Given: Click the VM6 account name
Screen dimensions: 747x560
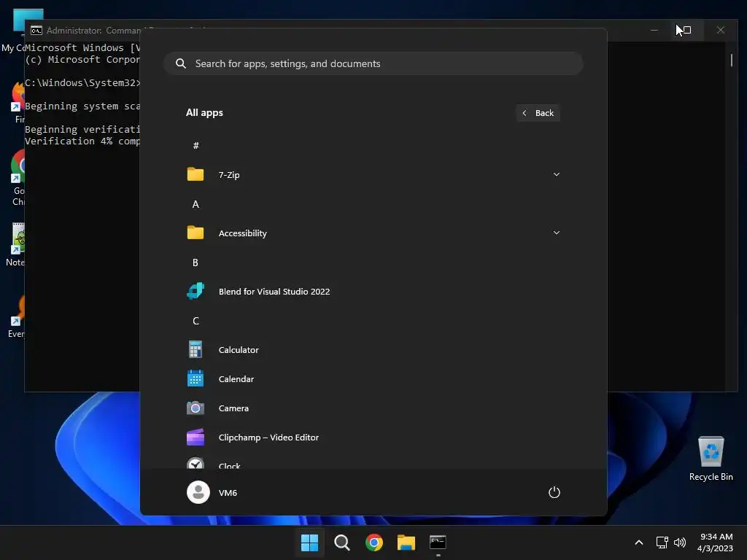Looking at the screenshot, I should click(228, 493).
